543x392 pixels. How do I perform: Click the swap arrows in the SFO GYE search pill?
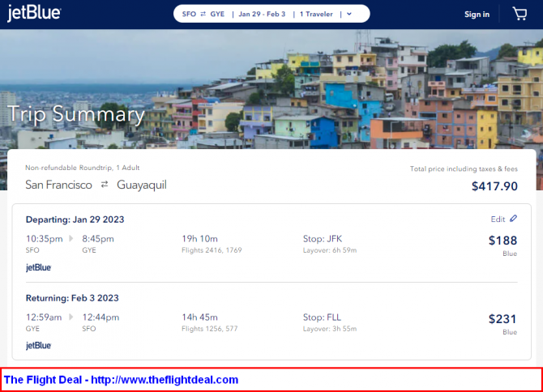(x=203, y=14)
